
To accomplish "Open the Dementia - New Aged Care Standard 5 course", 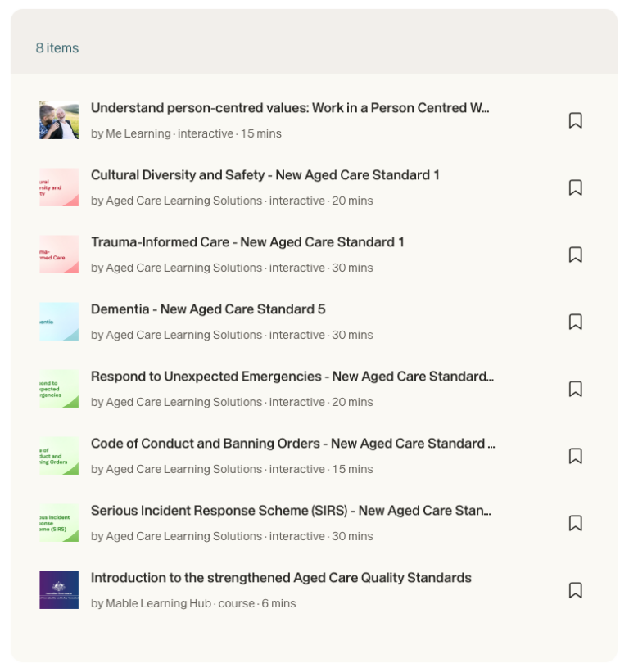I will pos(206,309).
